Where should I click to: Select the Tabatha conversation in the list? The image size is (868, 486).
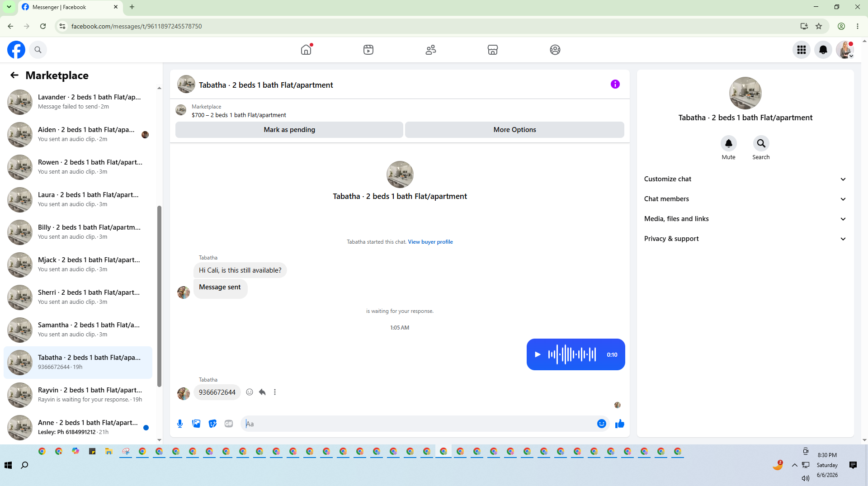pyautogui.click(x=78, y=362)
